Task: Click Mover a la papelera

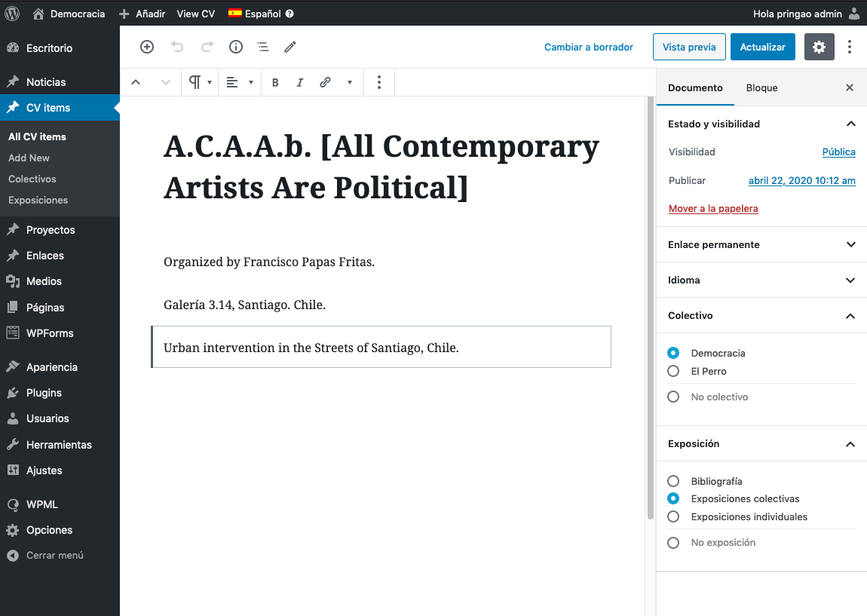Action: tap(713, 208)
